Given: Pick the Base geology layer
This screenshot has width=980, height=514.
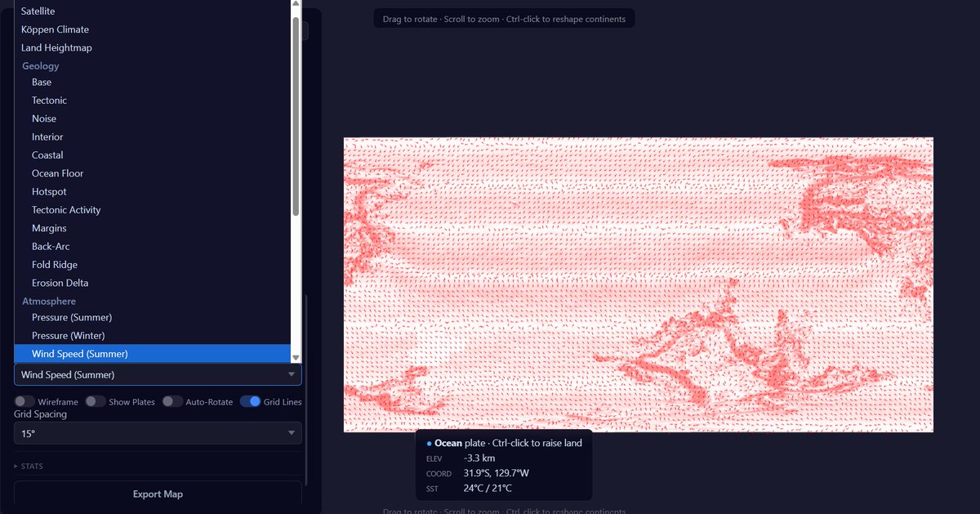Looking at the screenshot, I should [x=153, y=82].
